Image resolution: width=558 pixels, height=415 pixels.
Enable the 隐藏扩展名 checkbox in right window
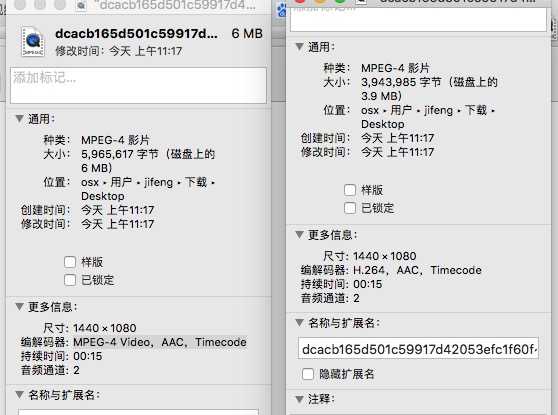coord(308,374)
